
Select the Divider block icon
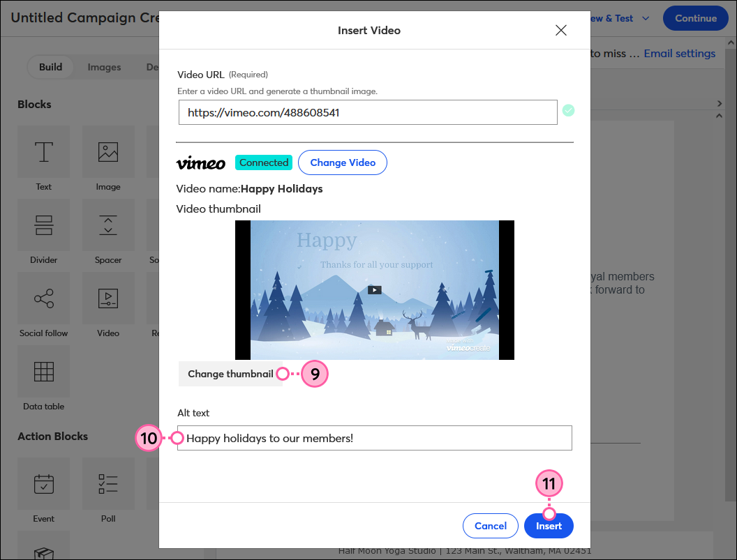coord(44,225)
